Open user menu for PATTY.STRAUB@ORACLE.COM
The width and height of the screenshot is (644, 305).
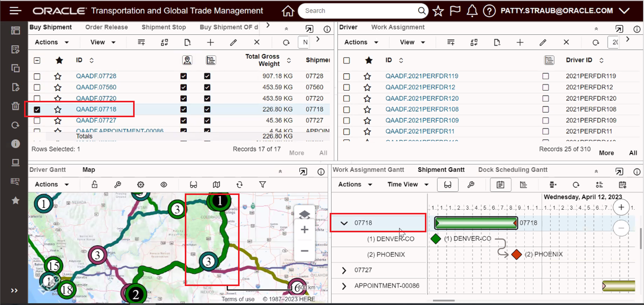point(565,11)
